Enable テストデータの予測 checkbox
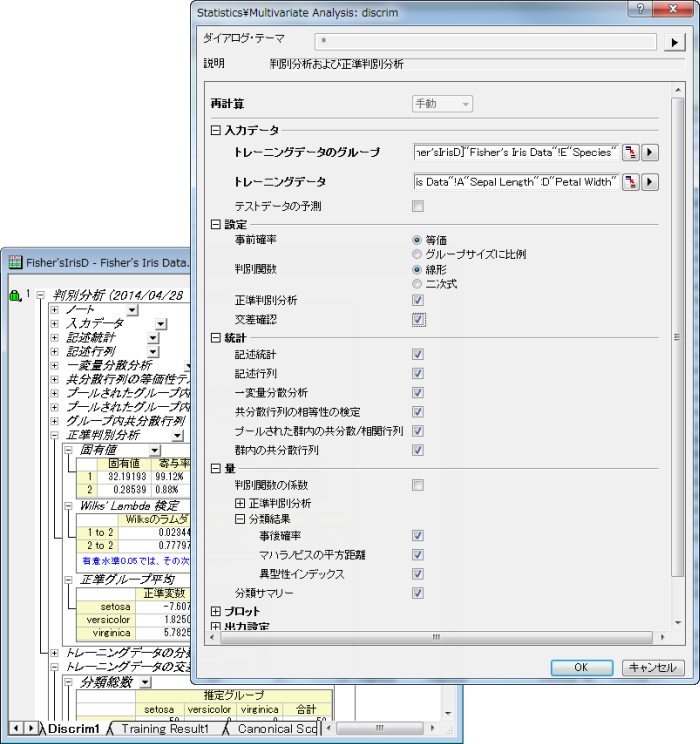 point(418,206)
